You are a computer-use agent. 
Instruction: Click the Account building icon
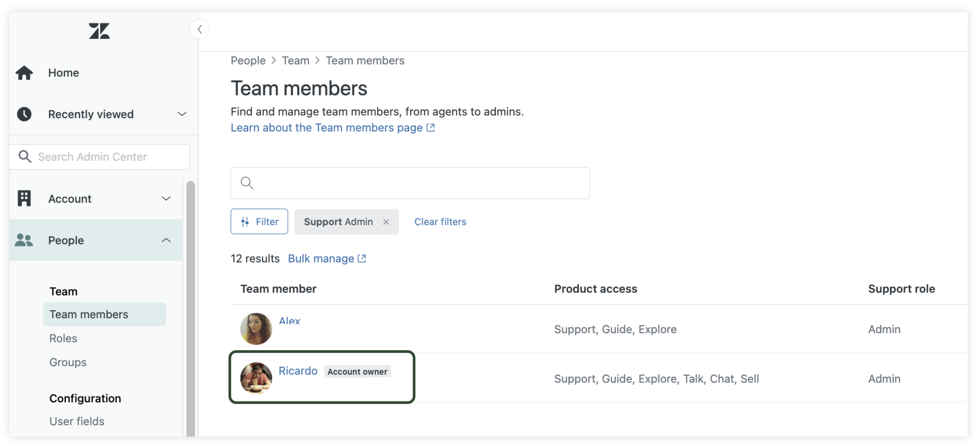click(x=24, y=199)
